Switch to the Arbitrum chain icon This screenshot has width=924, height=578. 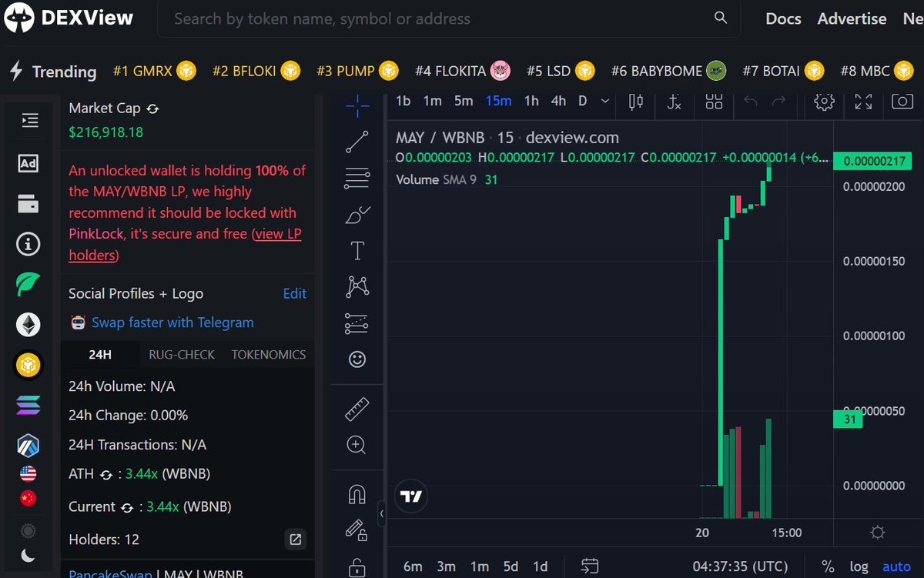(x=28, y=445)
